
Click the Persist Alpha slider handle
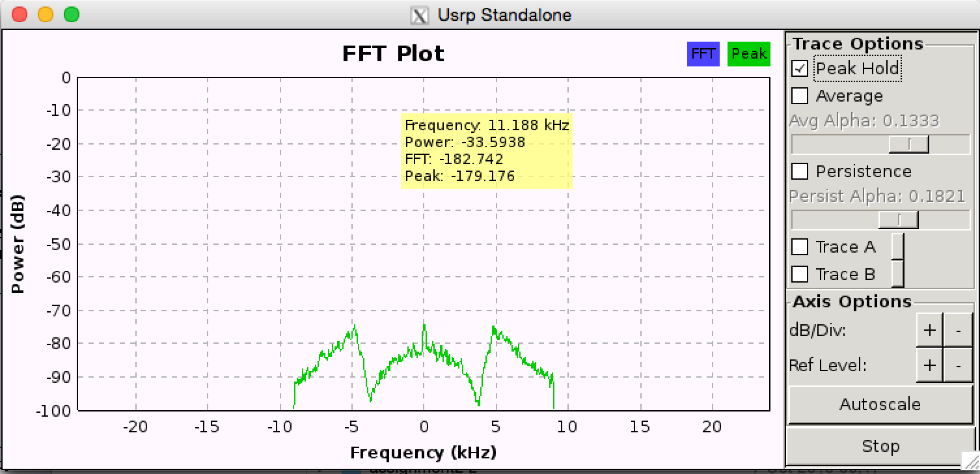[x=898, y=219]
